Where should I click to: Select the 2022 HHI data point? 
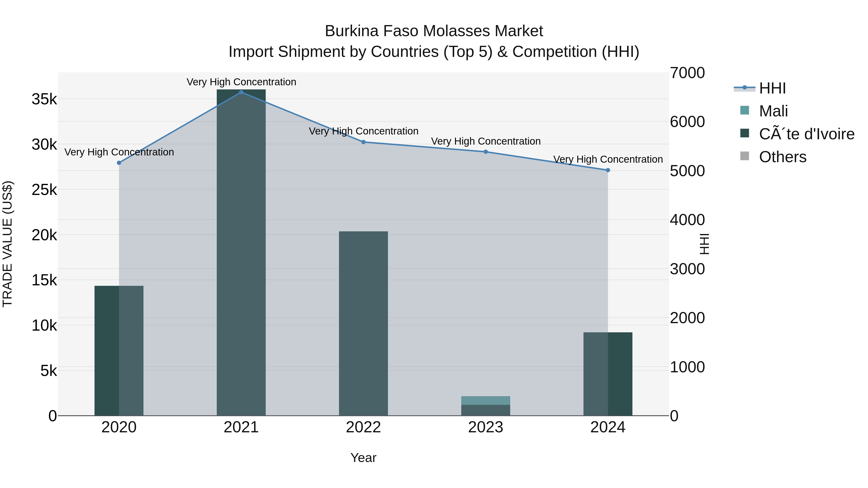364,142
